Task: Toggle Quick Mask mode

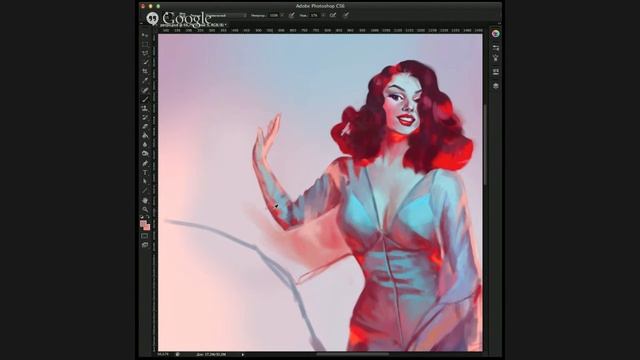Action: [145, 236]
